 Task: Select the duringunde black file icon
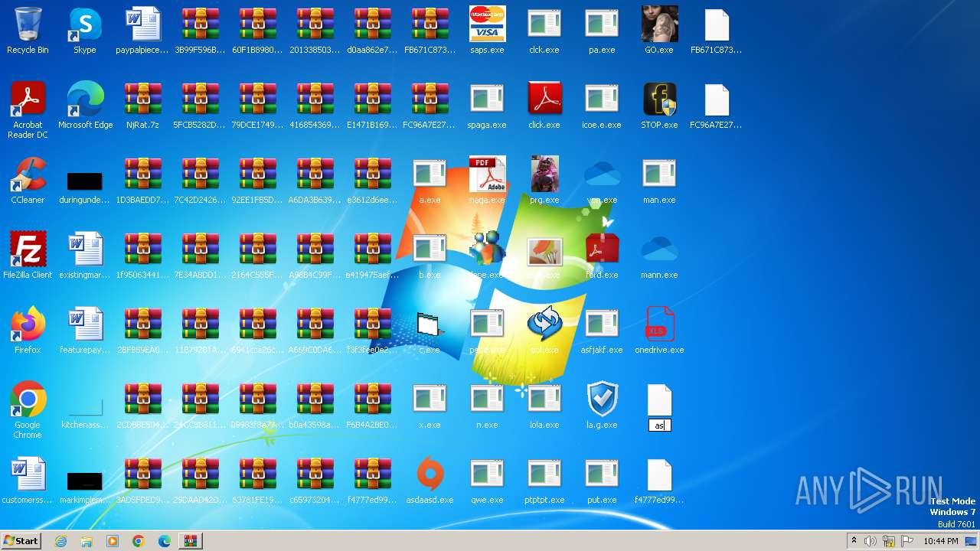(x=85, y=186)
